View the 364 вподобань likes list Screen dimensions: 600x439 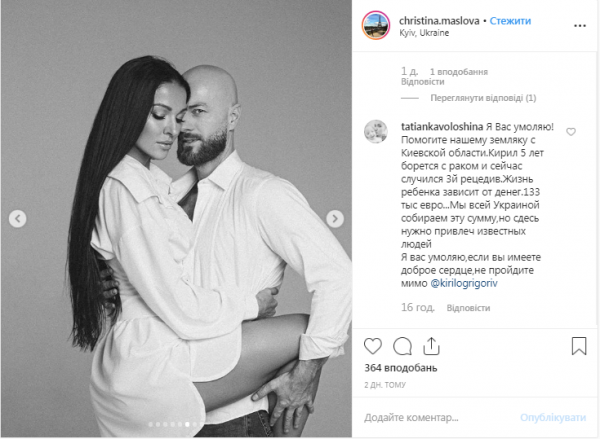[x=401, y=368]
